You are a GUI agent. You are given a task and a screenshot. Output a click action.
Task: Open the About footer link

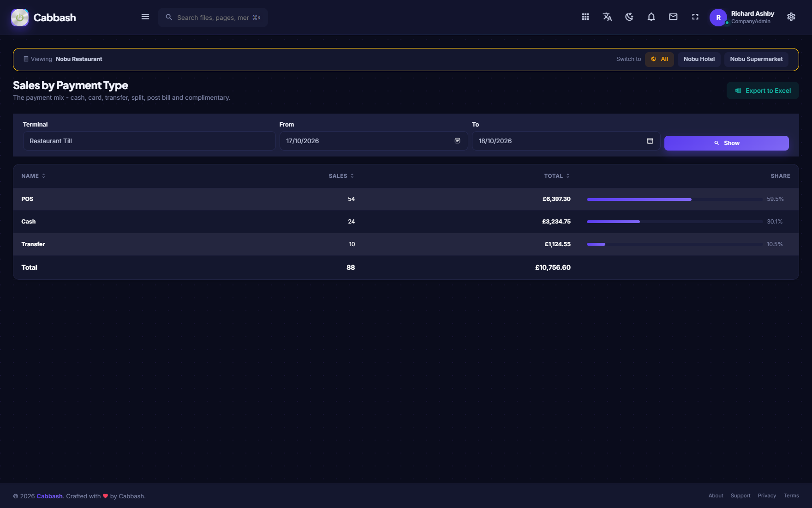pos(716,496)
